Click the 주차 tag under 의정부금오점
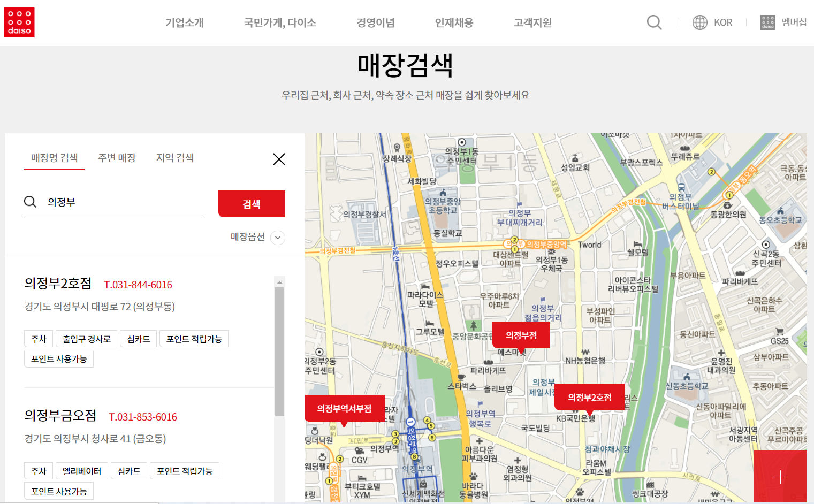Viewport: 814px width, 504px height. click(x=39, y=471)
